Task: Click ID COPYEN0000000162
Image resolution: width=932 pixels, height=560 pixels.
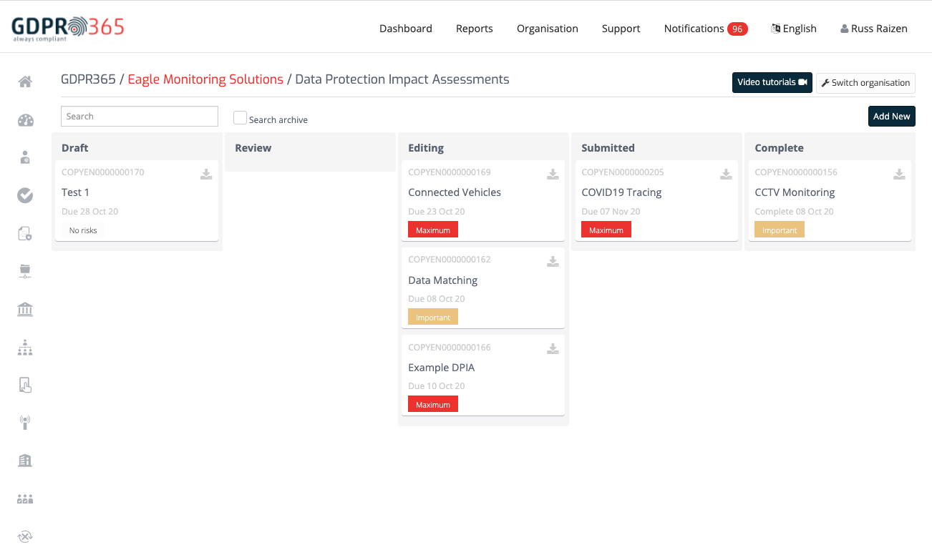Action: click(x=450, y=260)
